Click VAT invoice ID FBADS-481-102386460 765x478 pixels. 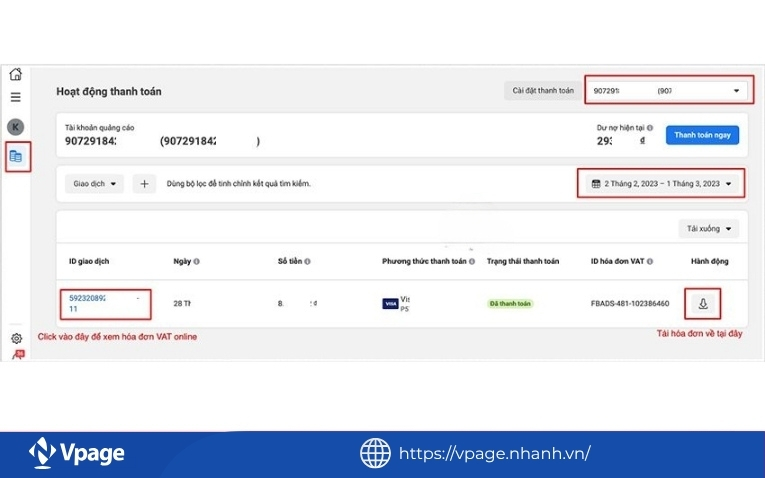point(630,303)
